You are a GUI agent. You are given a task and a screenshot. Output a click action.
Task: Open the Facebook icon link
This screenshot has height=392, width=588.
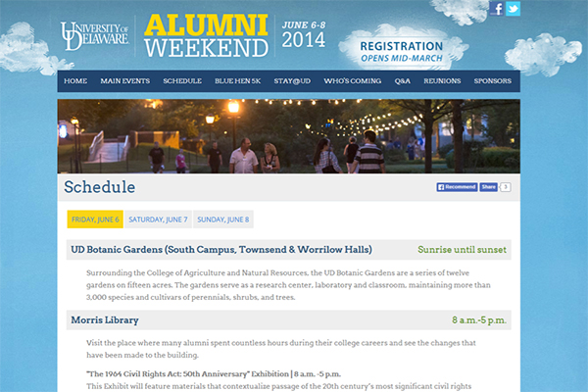pyautogui.click(x=496, y=9)
